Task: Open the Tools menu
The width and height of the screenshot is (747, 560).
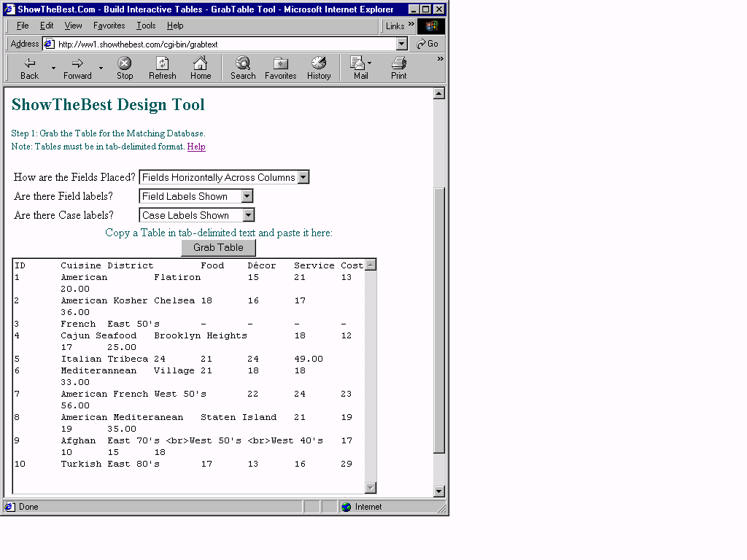Action: (x=146, y=26)
